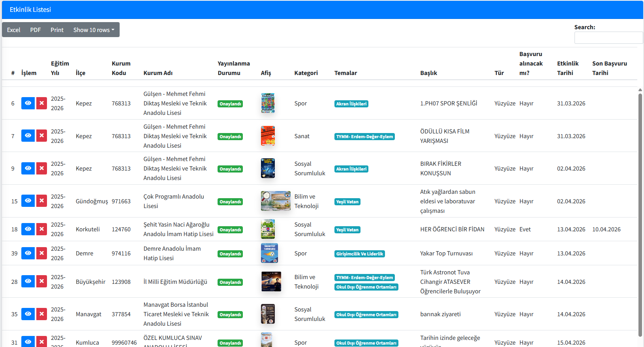
Task: View details of BIRAK FİKİRLER KONUŞSUN event
Action: pyautogui.click(x=28, y=168)
